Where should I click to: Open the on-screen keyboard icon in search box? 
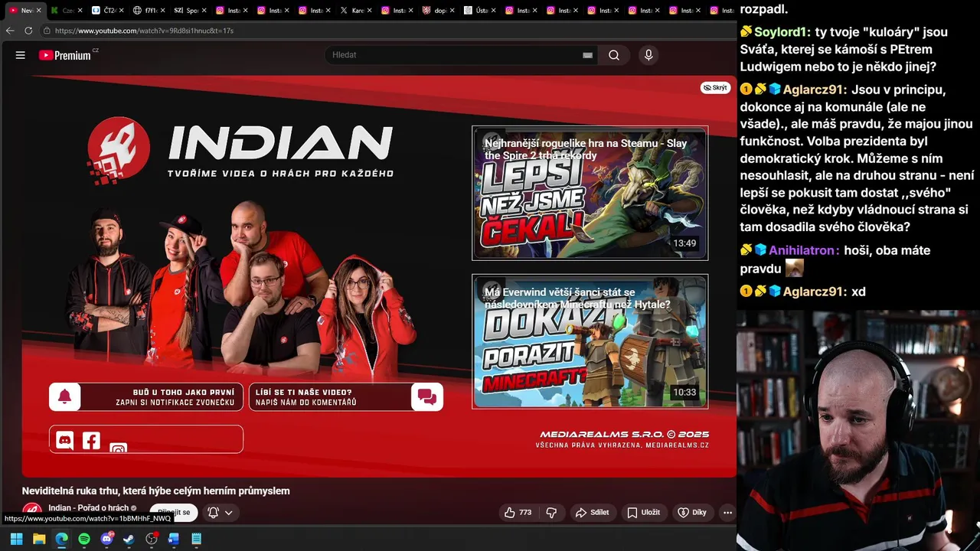coord(587,55)
